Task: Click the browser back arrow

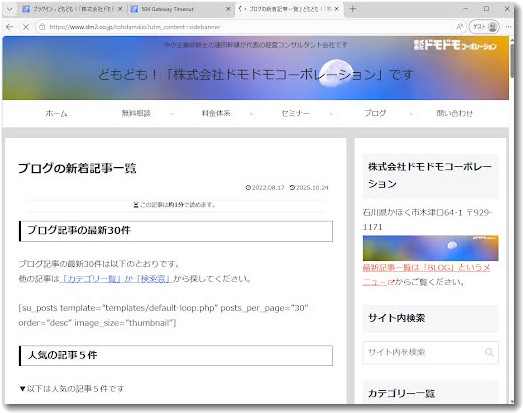Action: [x=9, y=27]
